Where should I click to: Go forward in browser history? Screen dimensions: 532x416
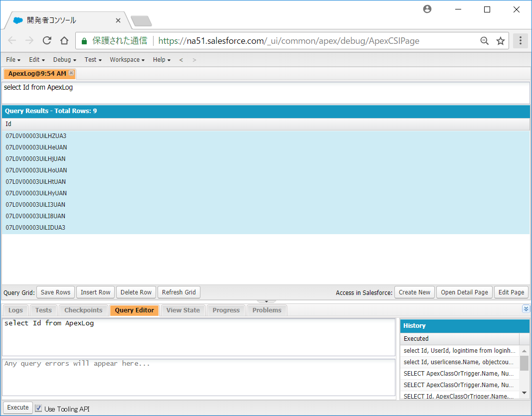coord(29,41)
